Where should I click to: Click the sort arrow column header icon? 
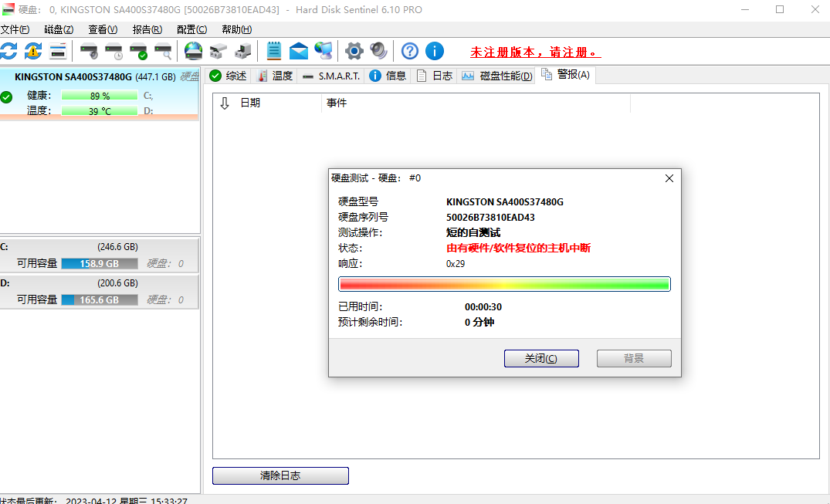pos(225,103)
